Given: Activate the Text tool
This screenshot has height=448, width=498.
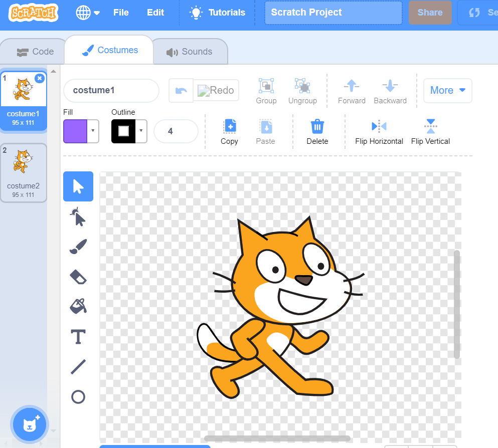Looking at the screenshot, I should pyautogui.click(x=78, y=337).
